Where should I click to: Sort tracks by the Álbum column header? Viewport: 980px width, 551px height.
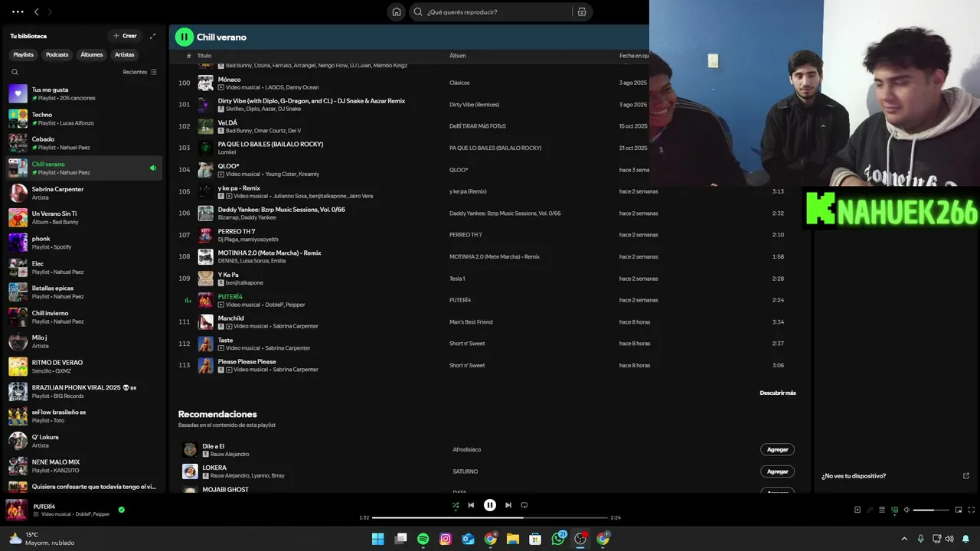pos(457,56)
